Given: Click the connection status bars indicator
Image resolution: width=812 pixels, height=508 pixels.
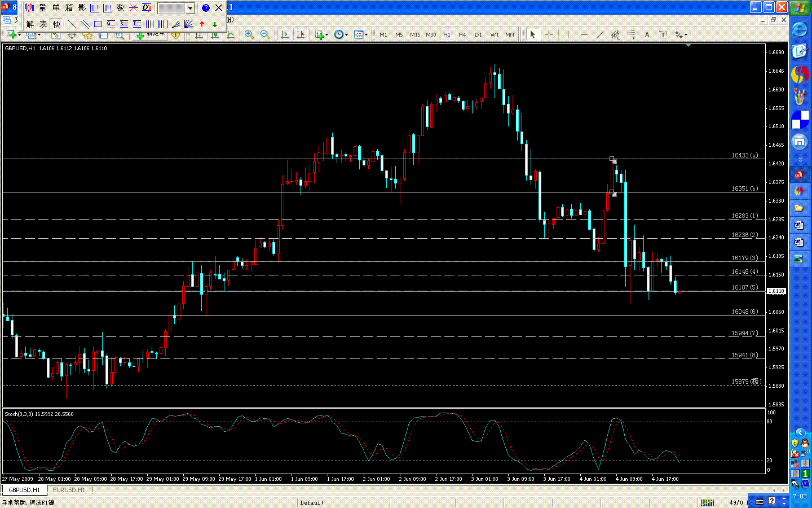Looking at the screenshot, I should pyautogui.click(x=707, y=502).
